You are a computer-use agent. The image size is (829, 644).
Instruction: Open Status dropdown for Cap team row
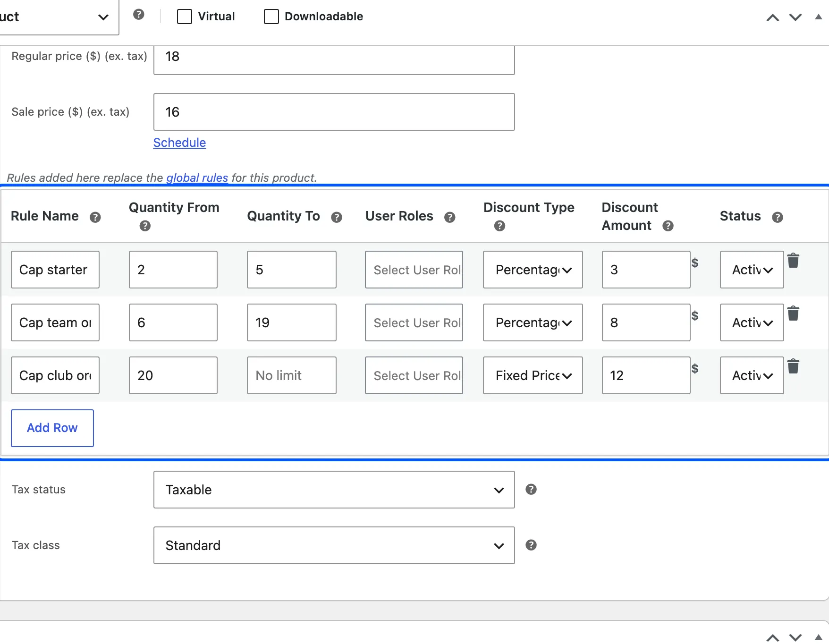(x=752, y=322)
